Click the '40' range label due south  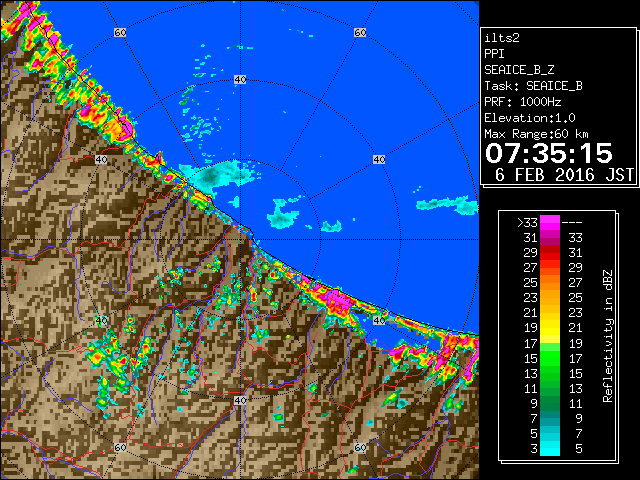coord(240,400)
